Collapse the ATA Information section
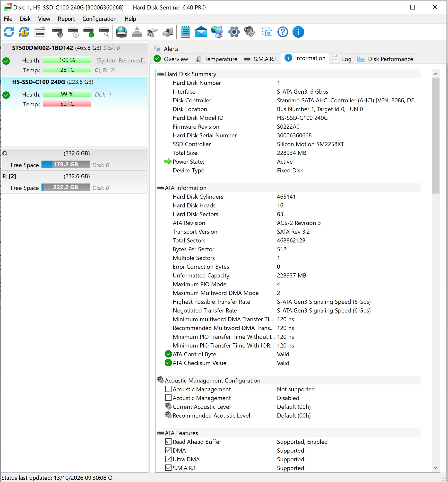This screenshot has height=482, width=448. click(x=161, y=188)
